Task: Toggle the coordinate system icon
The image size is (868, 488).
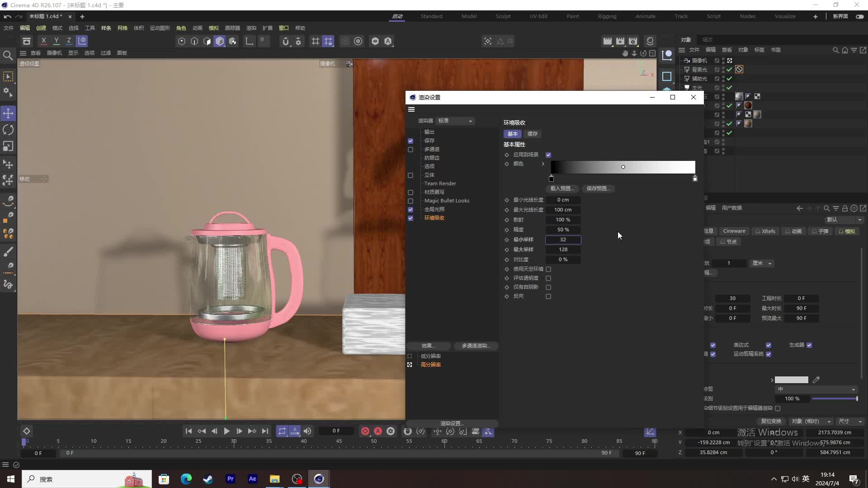Action: [x=82, y=41]
